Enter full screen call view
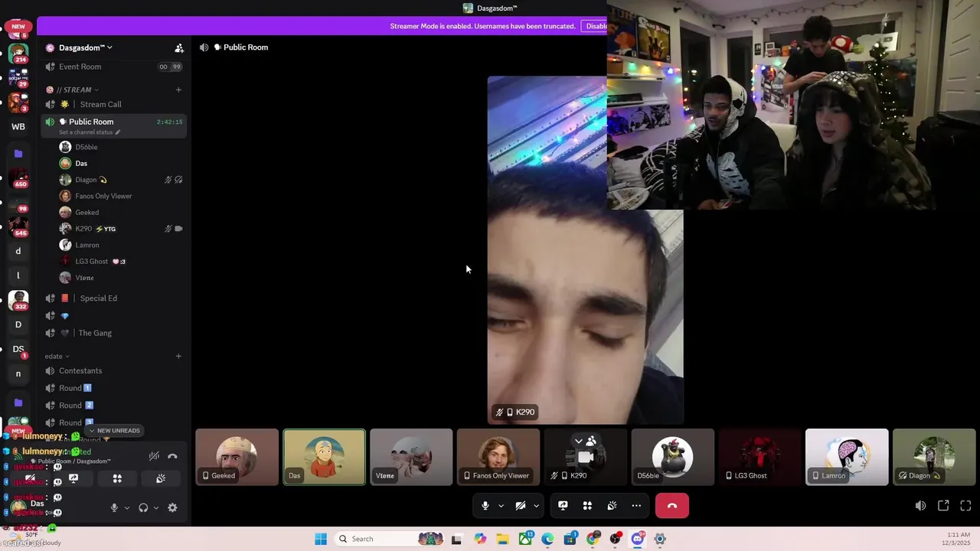The height and width of the screenshot is (551, 980). [965, 506]
